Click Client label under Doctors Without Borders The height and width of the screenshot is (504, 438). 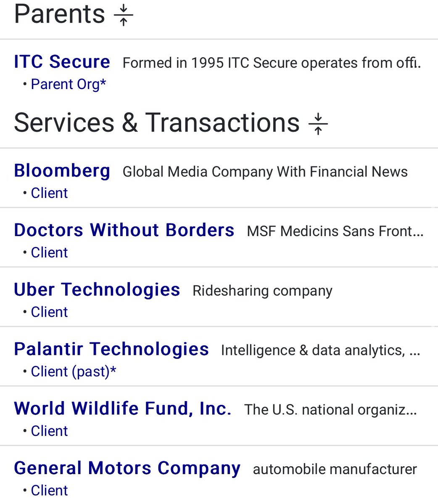click(x=49, y=253)
